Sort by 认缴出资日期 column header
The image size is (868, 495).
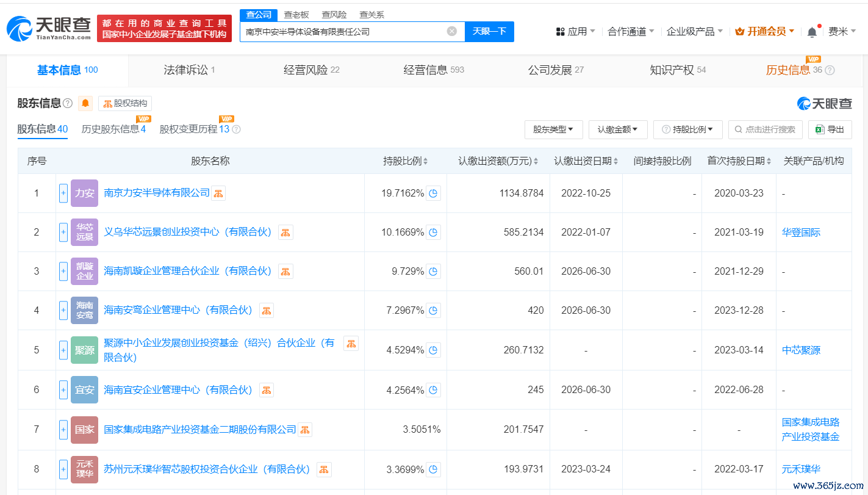click(586, 161)
